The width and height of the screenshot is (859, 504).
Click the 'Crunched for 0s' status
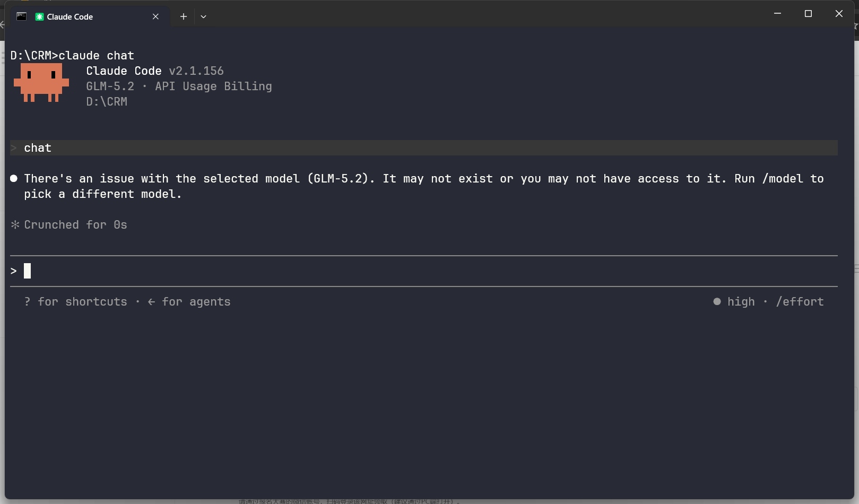click(x=69, y=225)
